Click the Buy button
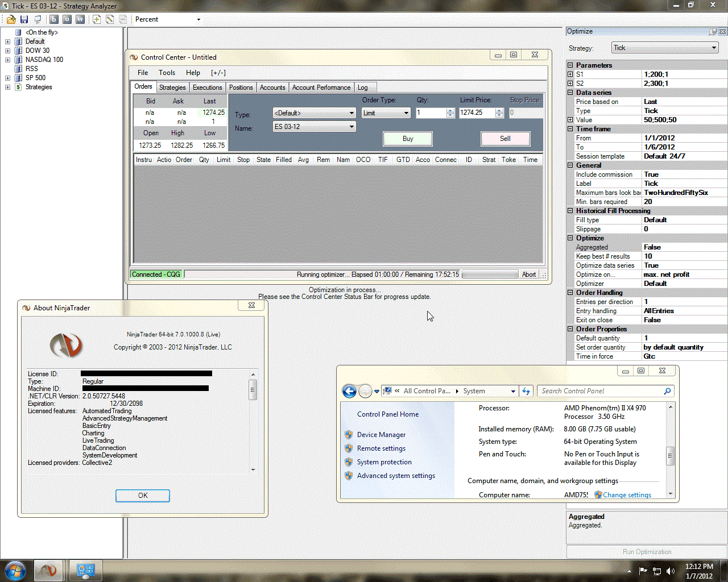This screenshot has height=582, width=728. pos(408,139)
